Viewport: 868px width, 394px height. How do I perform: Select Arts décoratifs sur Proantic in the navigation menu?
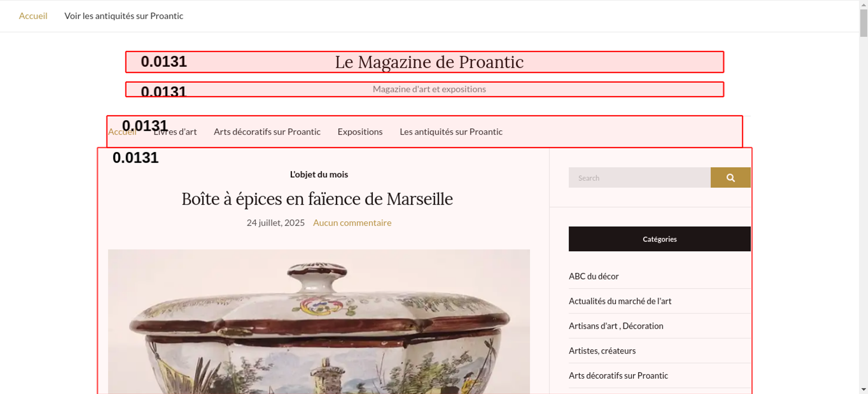coord(267,131)
